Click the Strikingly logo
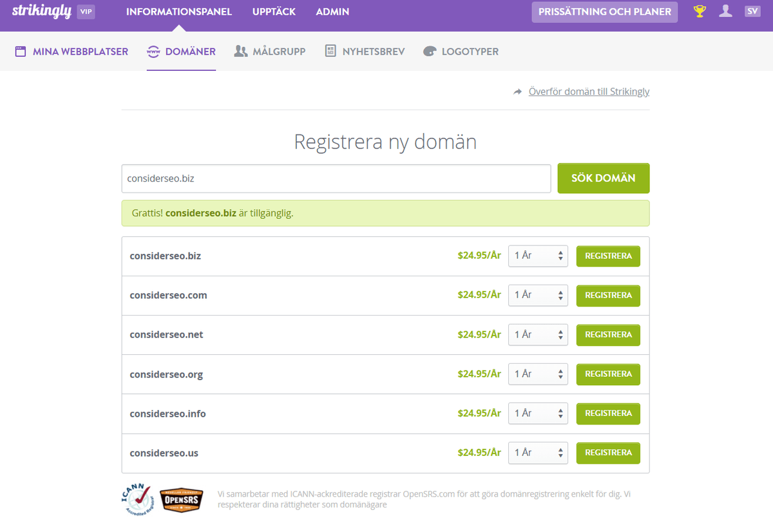This screenshot has height=532, width=773. pyautogui.click(x=42, y=12)
